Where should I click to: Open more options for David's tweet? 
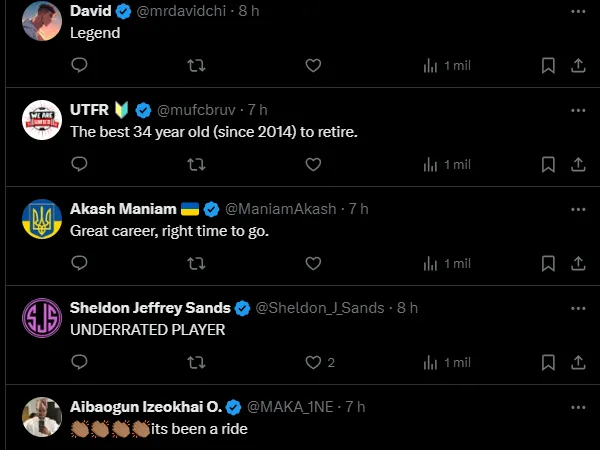(x=578, y=12)
